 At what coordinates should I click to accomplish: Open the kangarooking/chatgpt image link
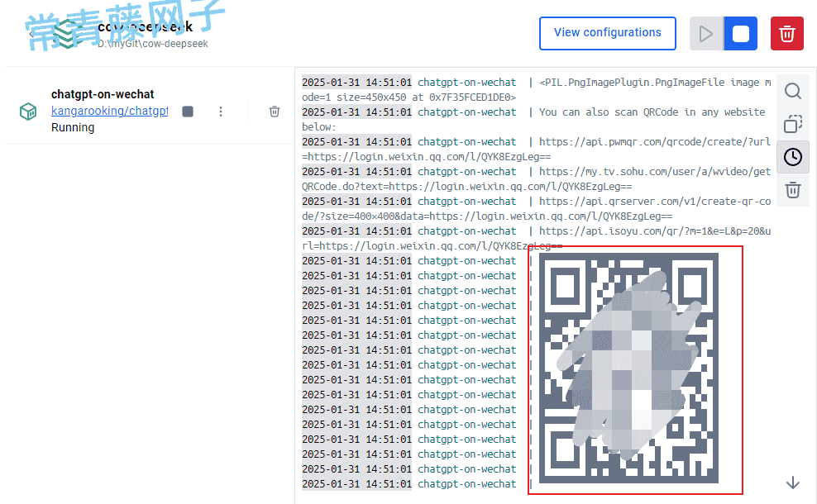109,111
